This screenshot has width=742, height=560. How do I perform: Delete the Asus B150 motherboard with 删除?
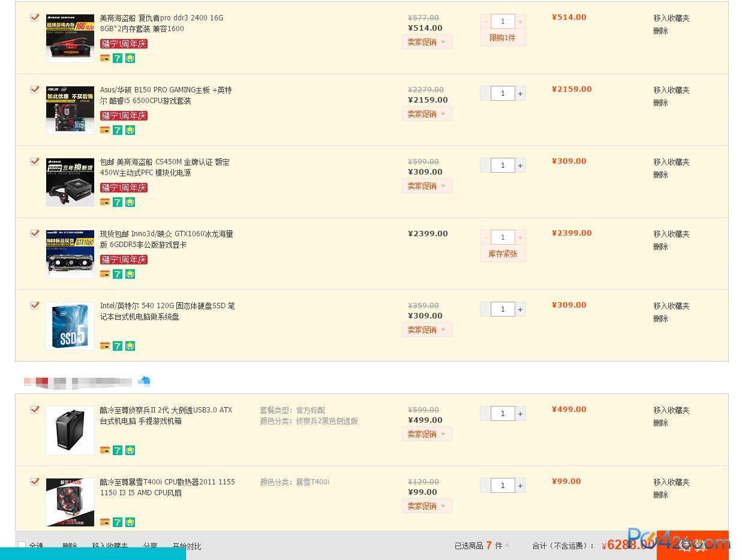(x=660, y=103)
